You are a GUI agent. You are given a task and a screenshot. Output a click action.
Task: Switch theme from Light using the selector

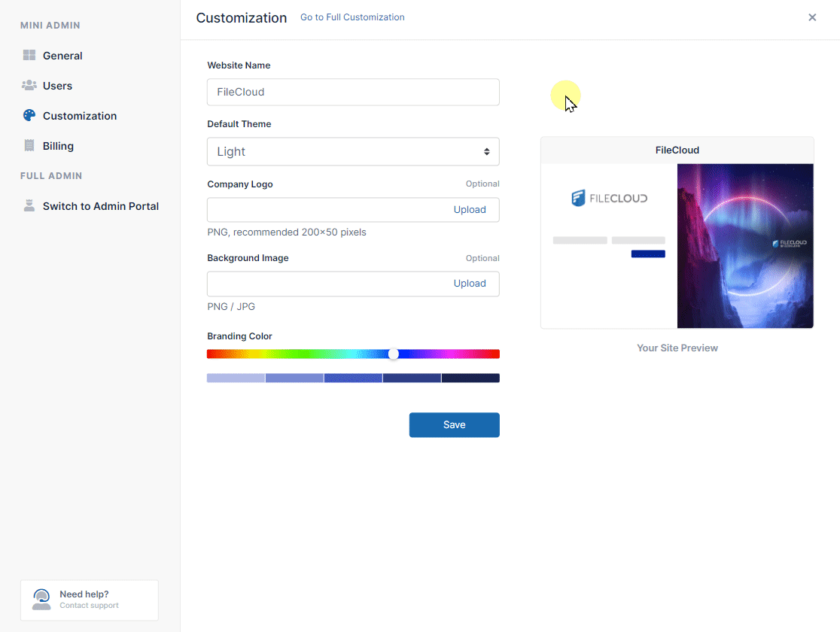(353, 151)
